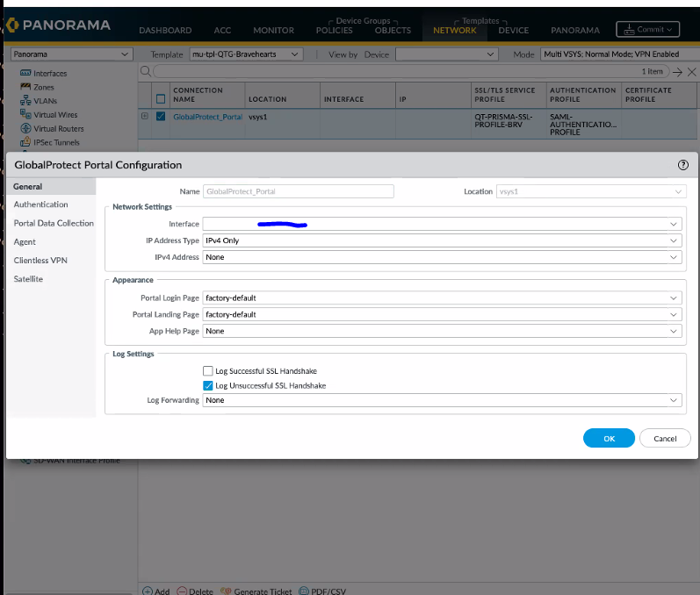Toggle Log Successful SSL Handshake checkbox
The height and width of the screenshot is (595, 700).
coord(207,370)
